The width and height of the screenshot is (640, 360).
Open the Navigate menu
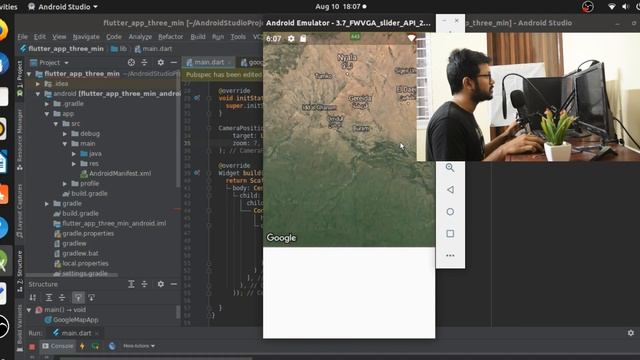[x=86, y=37]
